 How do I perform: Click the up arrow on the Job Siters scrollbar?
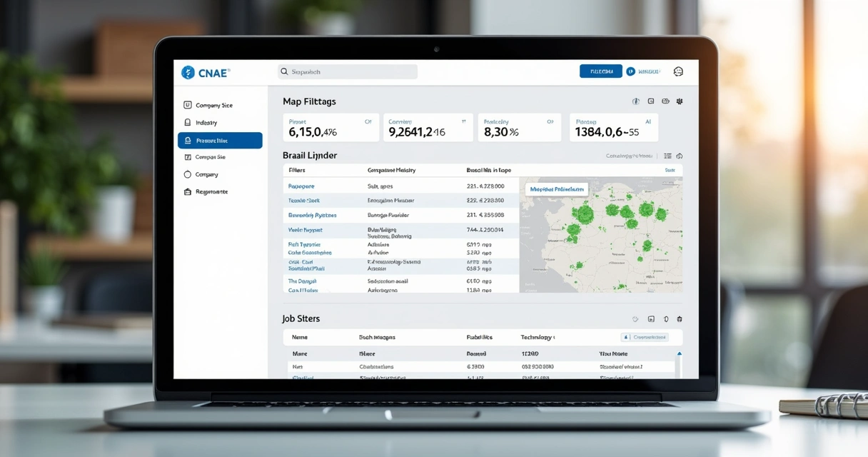point(679,353)
